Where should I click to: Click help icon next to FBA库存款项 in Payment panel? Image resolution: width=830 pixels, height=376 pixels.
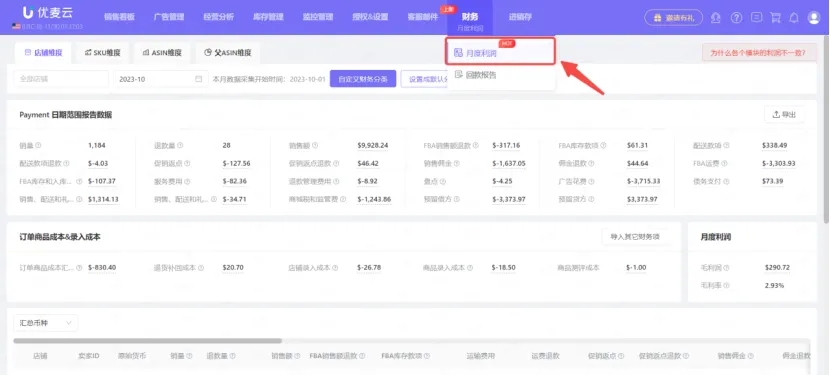(x=603, y=145)
